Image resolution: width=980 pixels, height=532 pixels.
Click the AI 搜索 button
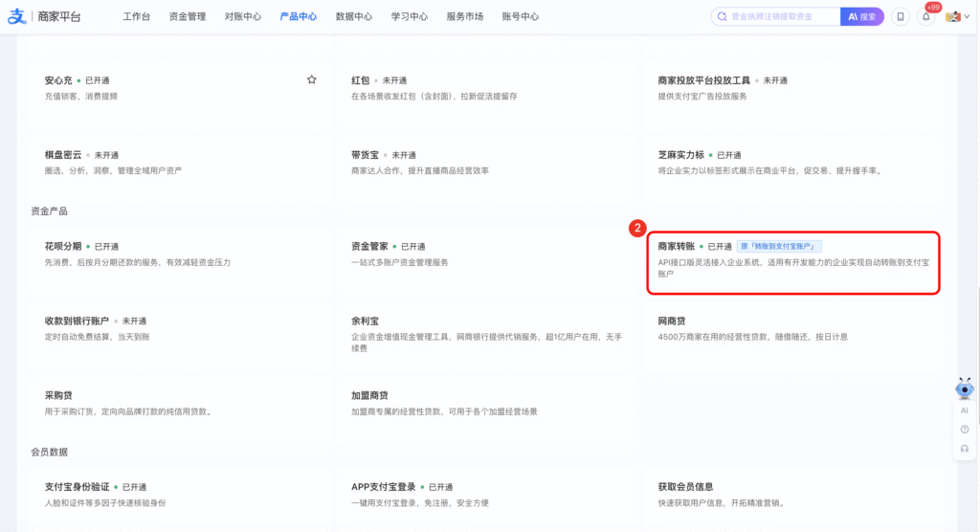(x=861, y=16)
